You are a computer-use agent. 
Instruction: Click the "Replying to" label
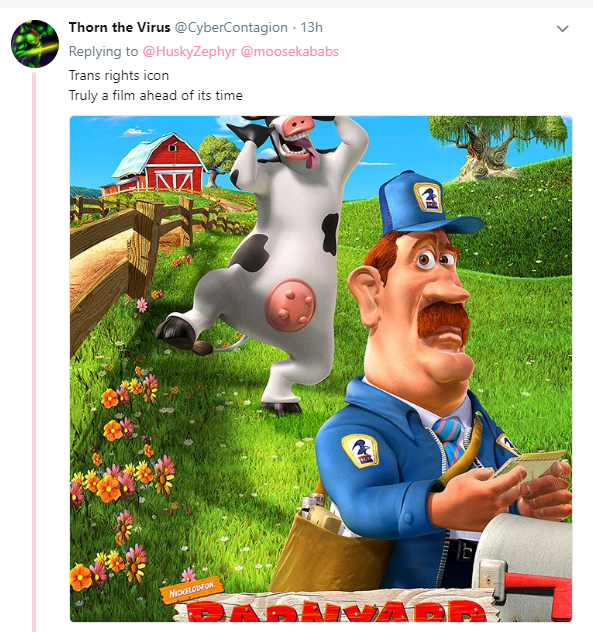(x=103, y=52)
